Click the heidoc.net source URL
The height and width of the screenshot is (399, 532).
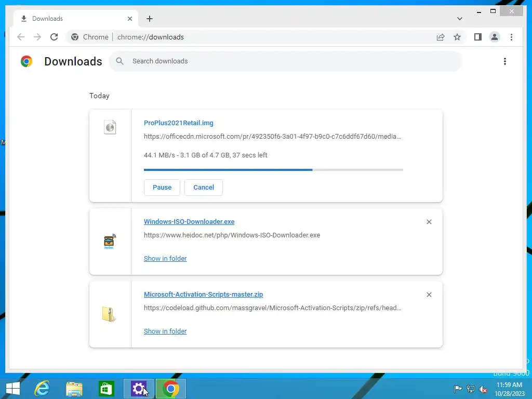[232, 235]
